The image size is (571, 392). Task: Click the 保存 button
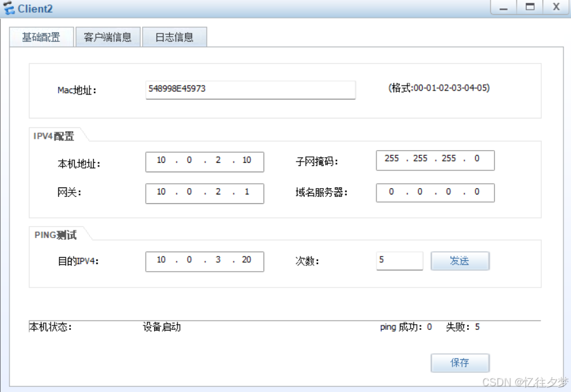(x=460, y=362)
